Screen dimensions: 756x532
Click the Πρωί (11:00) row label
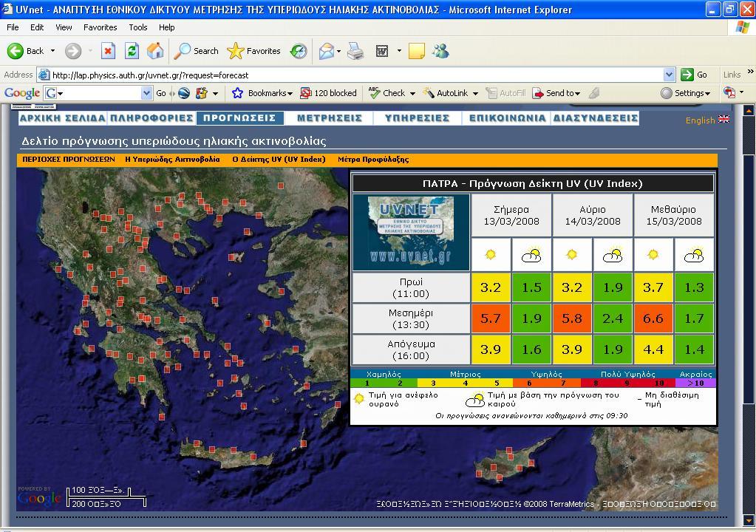(411, 287)
